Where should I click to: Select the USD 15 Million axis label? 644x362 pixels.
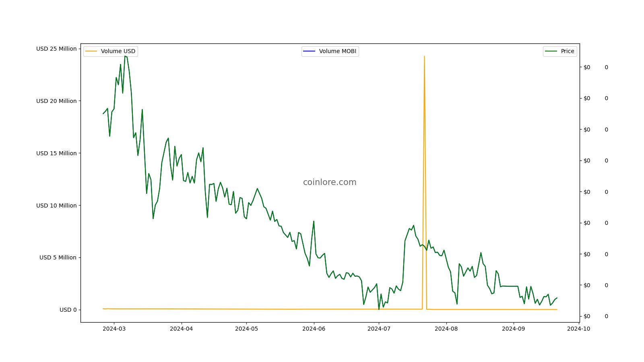pyautogui.click(x=56, y=153)
